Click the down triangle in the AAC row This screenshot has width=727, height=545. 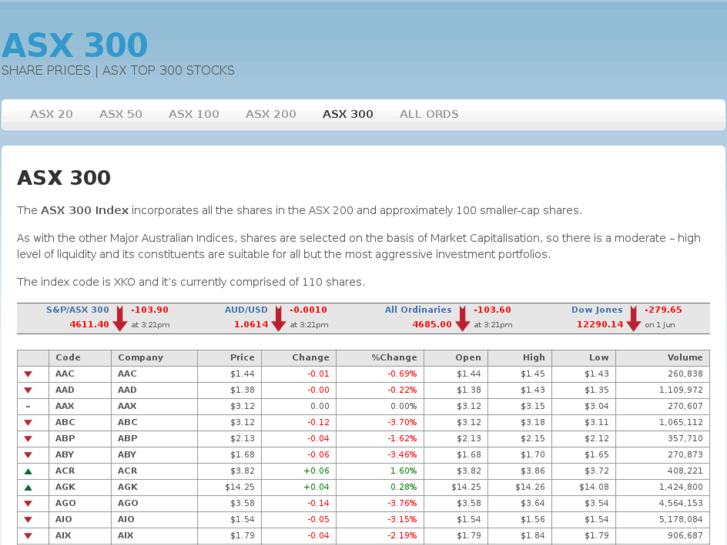click(x=28, y=374)
